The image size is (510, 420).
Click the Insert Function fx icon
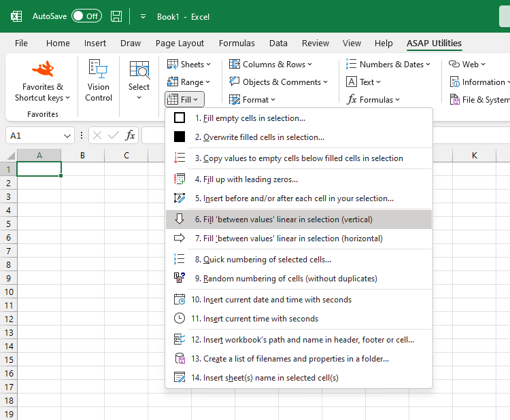[130, 135]
